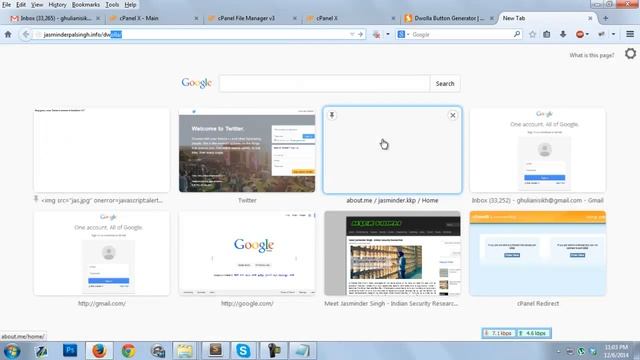This screenshot has width=640, height=360.
Task: Open the Help menu
Action: point(130,5)
